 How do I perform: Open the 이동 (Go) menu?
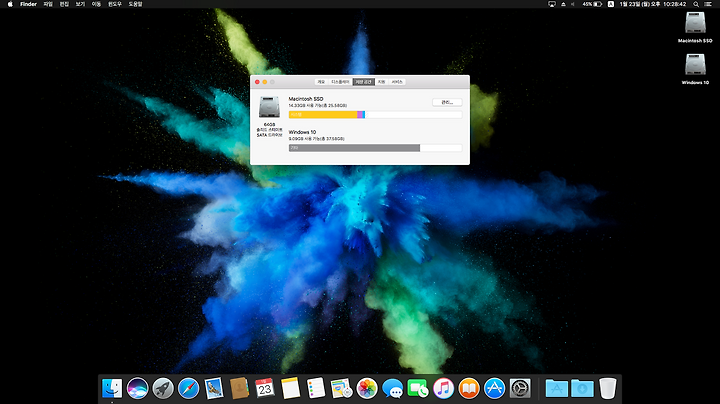pos(96,4)
